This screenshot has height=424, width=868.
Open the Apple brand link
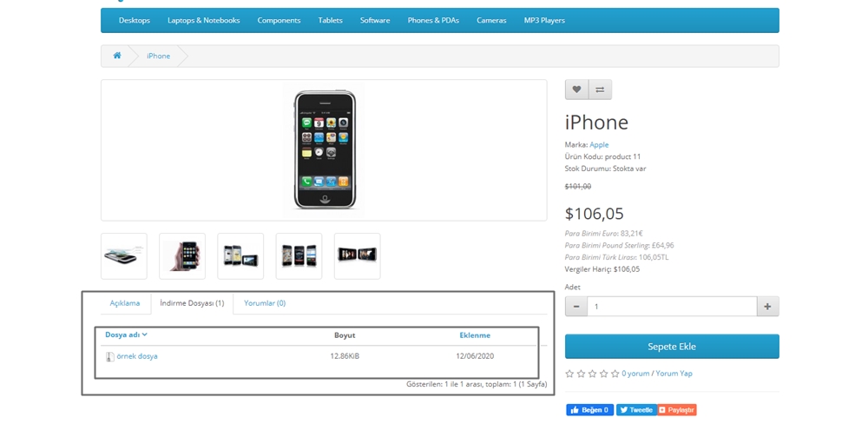point(599,144)
